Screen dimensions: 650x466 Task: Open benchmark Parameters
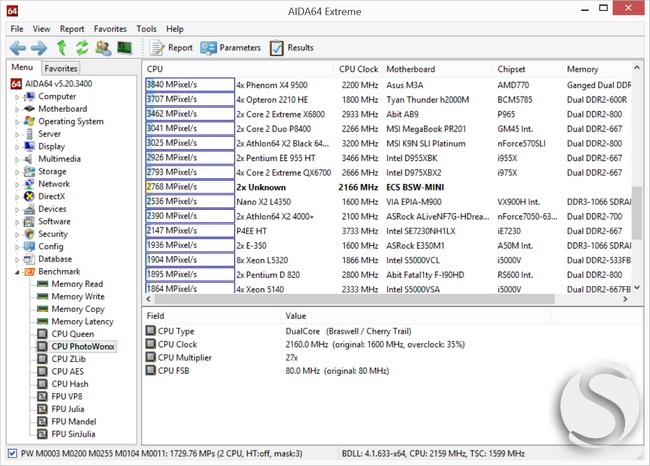click(230, 48)
